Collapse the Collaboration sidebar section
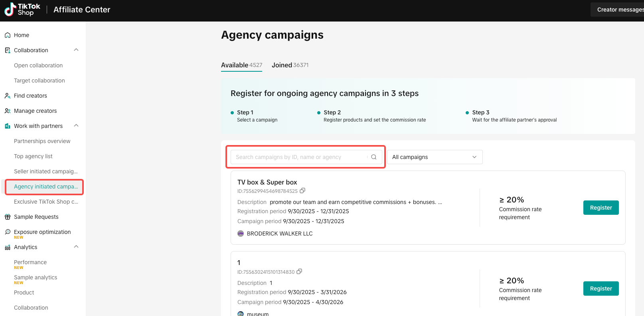 point(76,50)
